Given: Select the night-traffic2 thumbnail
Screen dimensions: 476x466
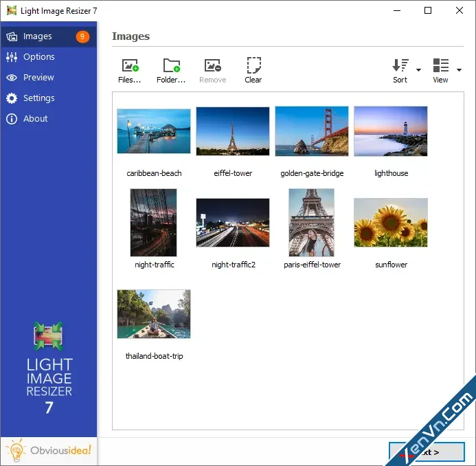Looking at the screenshot, I should coord(233,223).
